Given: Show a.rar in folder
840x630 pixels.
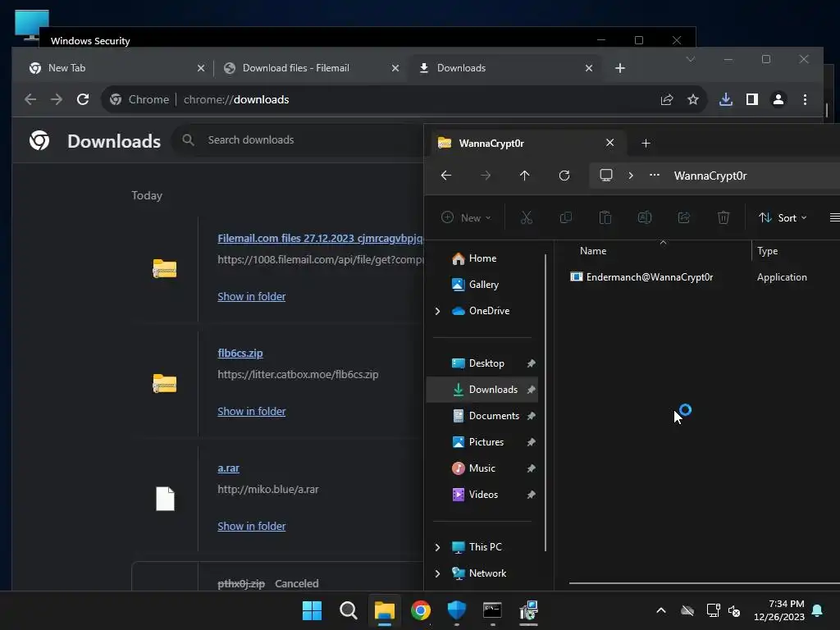Looking at the screenshot, I should tap(251, 526).
